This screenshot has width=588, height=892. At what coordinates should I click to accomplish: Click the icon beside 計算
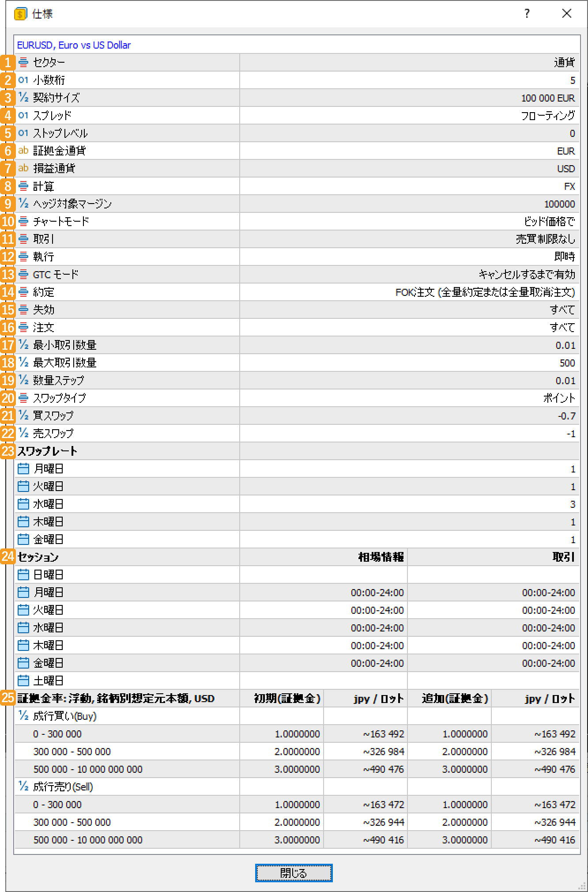pyautogui.click(x=24, y=186)
